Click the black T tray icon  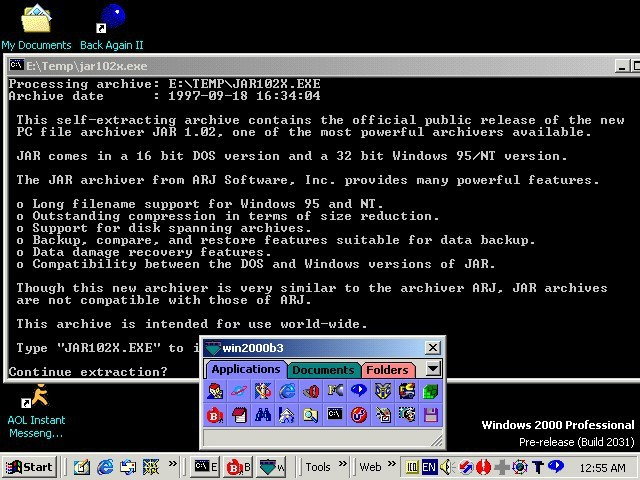(538, 467)
